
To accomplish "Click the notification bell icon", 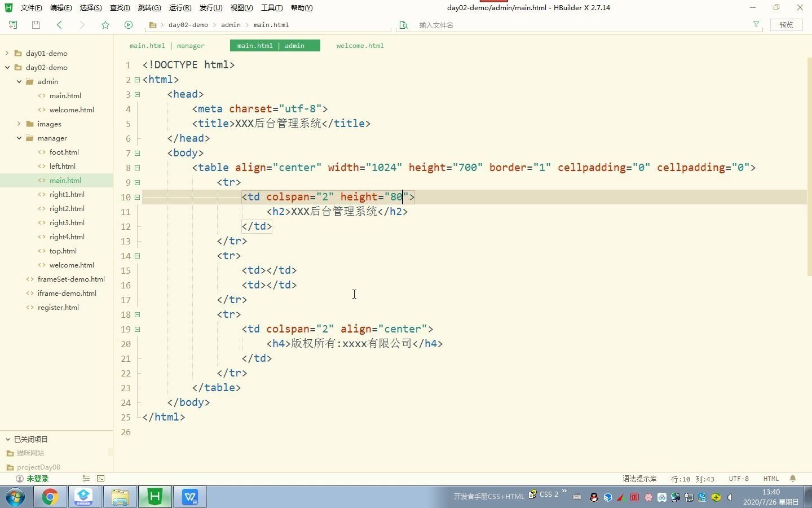I will pyautogui.click(x=793, y=479).
